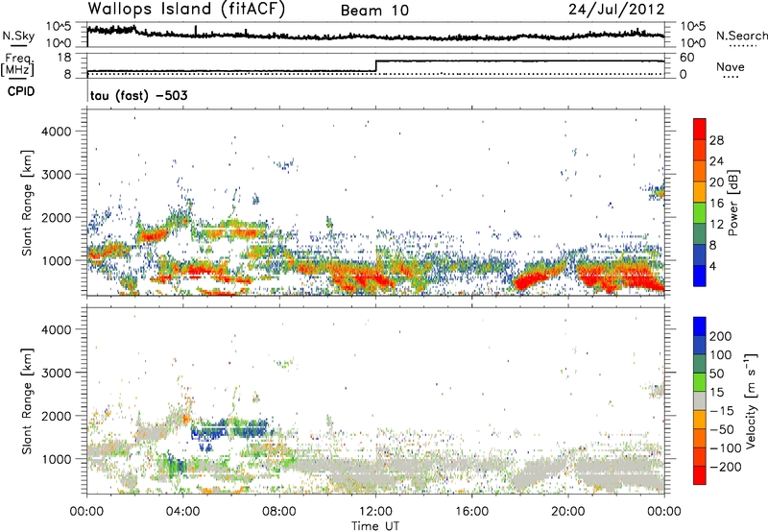Screen dimensions: 768x532
Task: Click the 'Velocity [m s-1]' colorbar label
Action: tap(751, 400)
